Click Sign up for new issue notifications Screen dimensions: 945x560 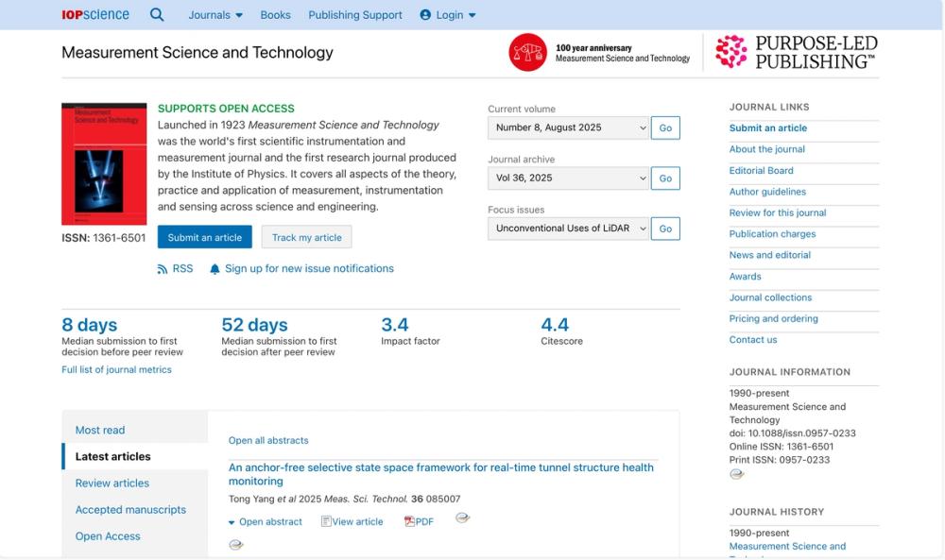309,268
